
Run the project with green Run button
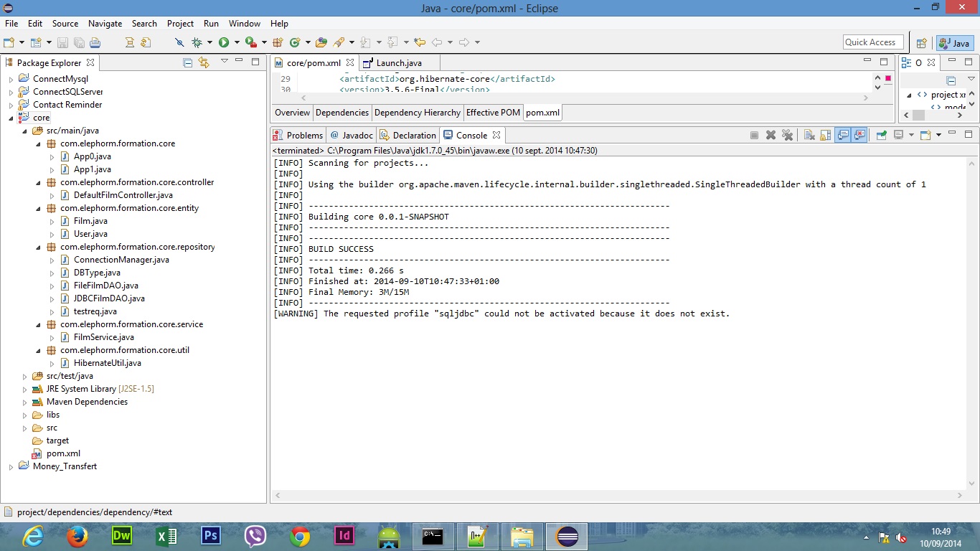click(x=224, y=42)
